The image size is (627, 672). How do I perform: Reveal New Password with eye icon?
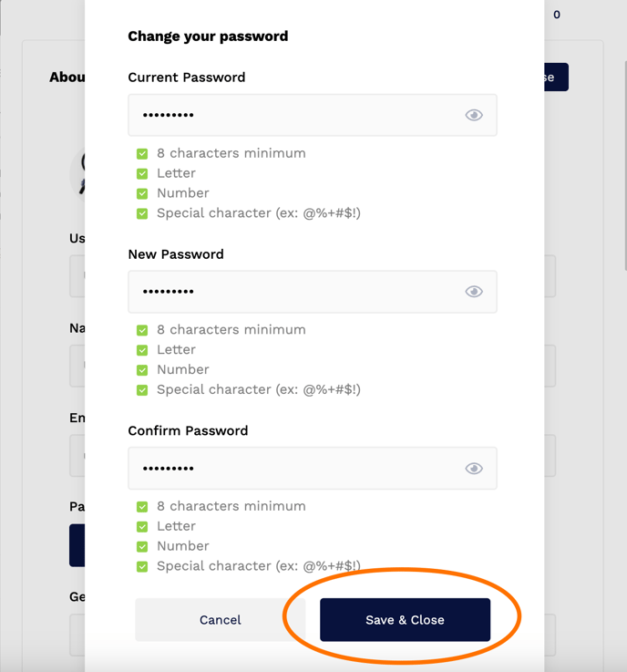coord(474,292)
